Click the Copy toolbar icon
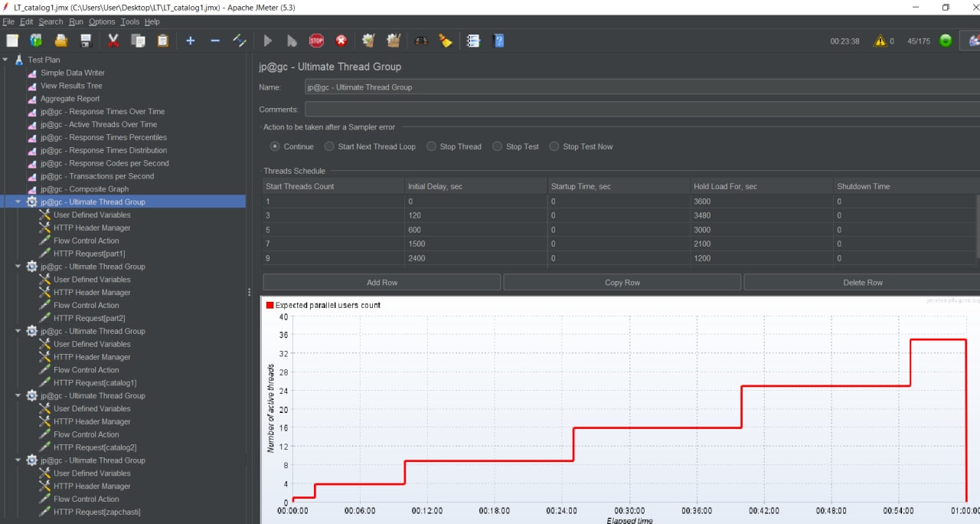The width and height of the screenshot is (980, 524). 138,41
